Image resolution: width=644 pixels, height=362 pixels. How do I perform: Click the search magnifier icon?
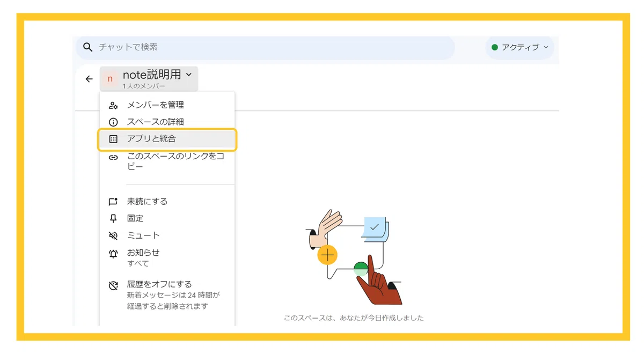click(x=87, y=47)
